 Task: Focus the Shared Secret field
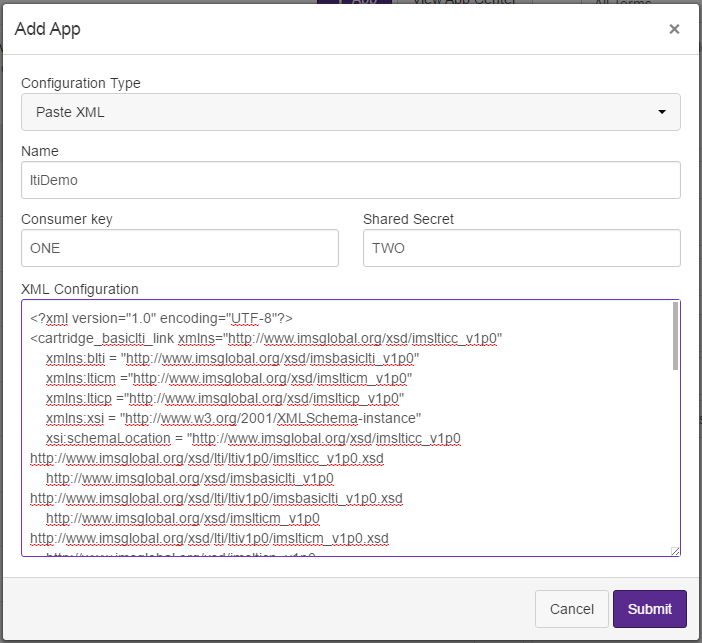(522, 248)
